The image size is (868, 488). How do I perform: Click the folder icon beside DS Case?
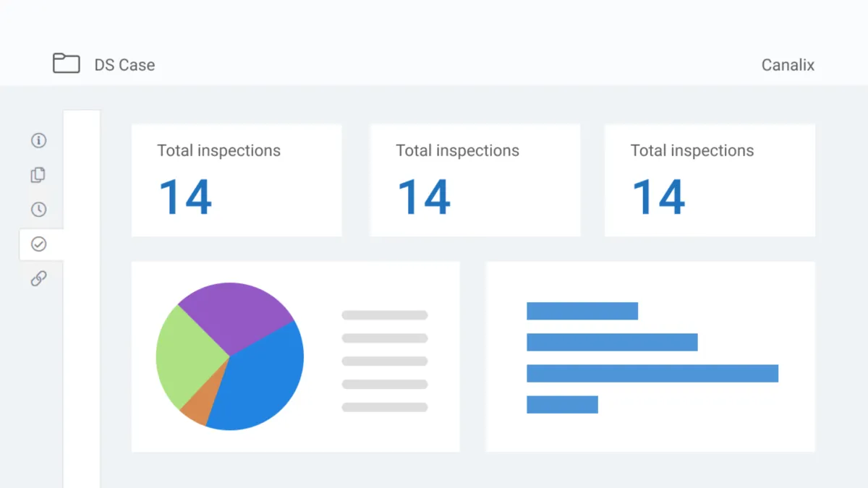(67, 64)
